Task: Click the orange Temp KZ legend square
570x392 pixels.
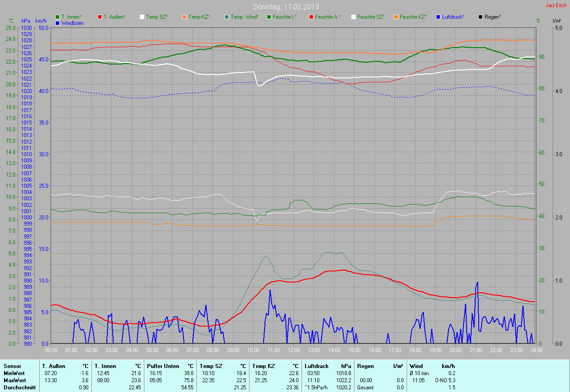Action: coord(184,17)
